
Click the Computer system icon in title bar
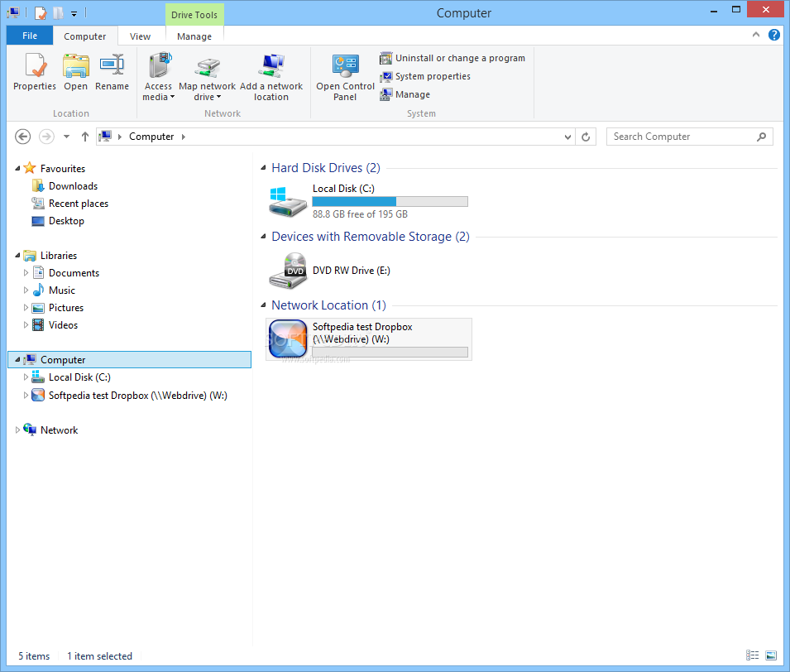click(13, 12)
